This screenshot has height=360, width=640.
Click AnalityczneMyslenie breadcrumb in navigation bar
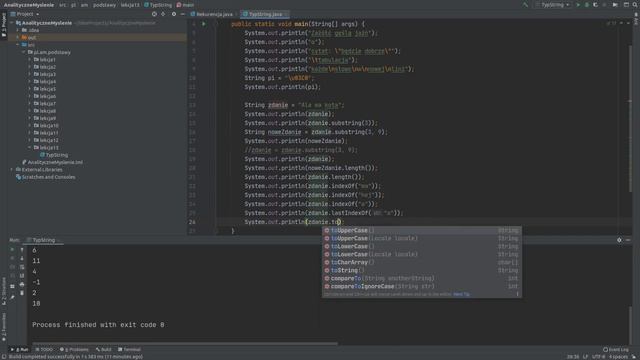(29, 5)
